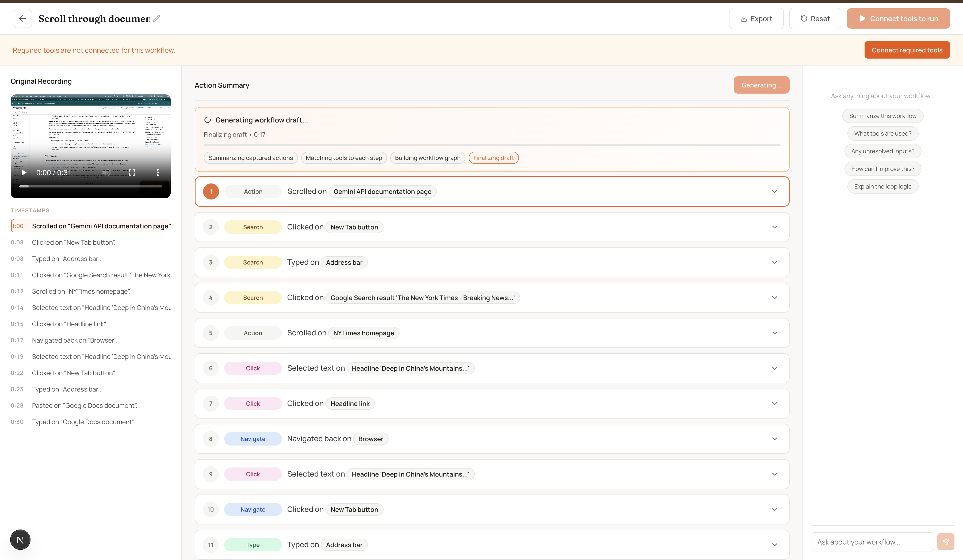Click the Reset button
Viewport: 963px width, 560px height.
click(x=815, y=18)
